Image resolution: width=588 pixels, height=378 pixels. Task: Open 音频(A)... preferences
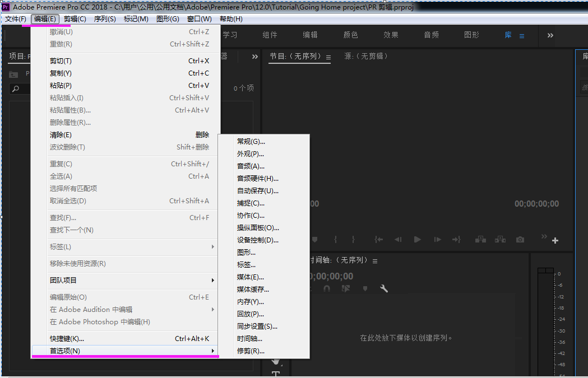click(x=264, y=166)
